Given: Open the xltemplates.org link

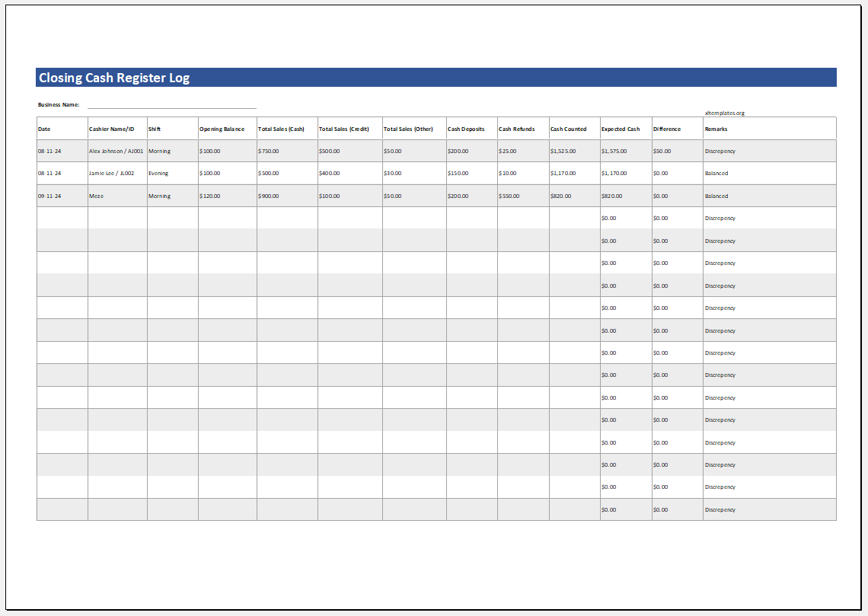Looking at the screenshot, I should (726, 112).
